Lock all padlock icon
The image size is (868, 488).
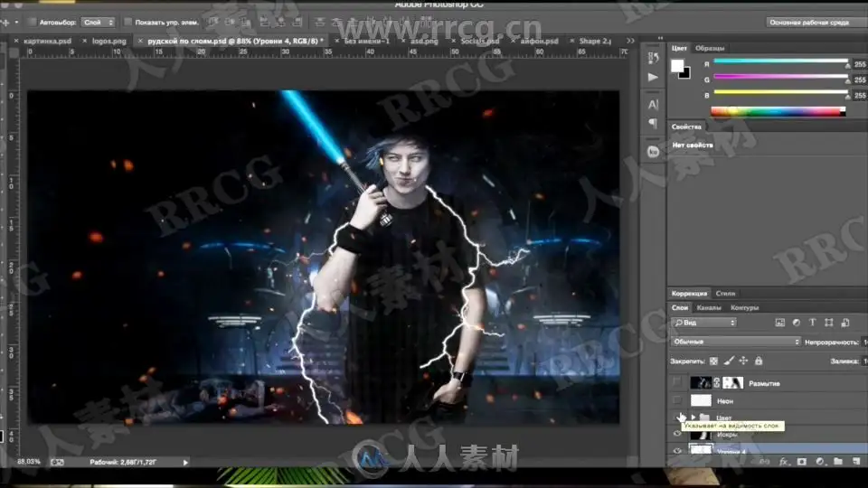click(x=759, y=361)
